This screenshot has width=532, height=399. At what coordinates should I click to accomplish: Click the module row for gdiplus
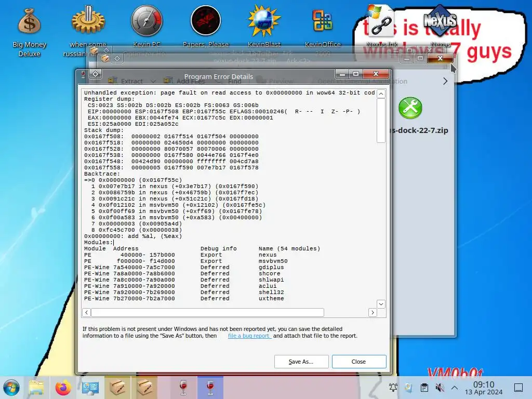coord(184,268)
